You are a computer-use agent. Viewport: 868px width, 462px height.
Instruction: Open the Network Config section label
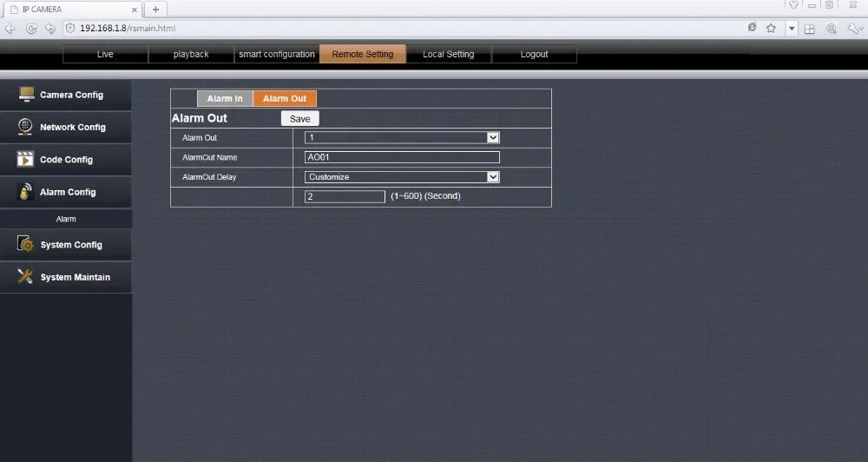pos(73,127)
